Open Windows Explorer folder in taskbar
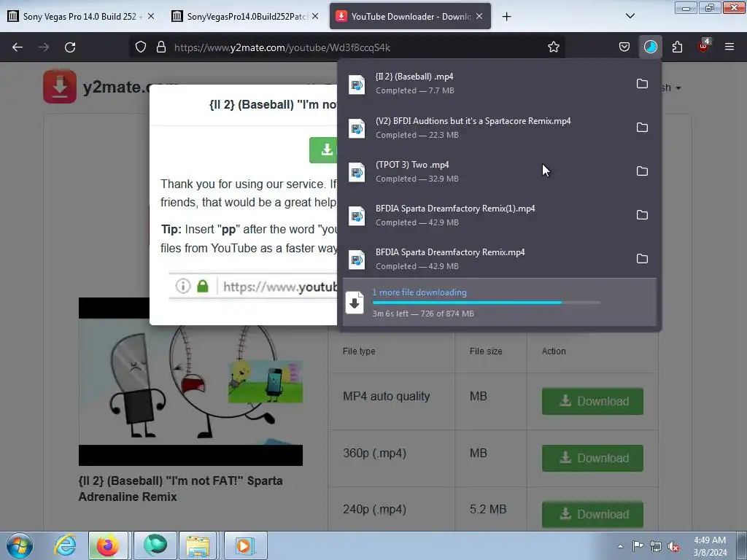 pyautogui.click(x=198, y=545)
